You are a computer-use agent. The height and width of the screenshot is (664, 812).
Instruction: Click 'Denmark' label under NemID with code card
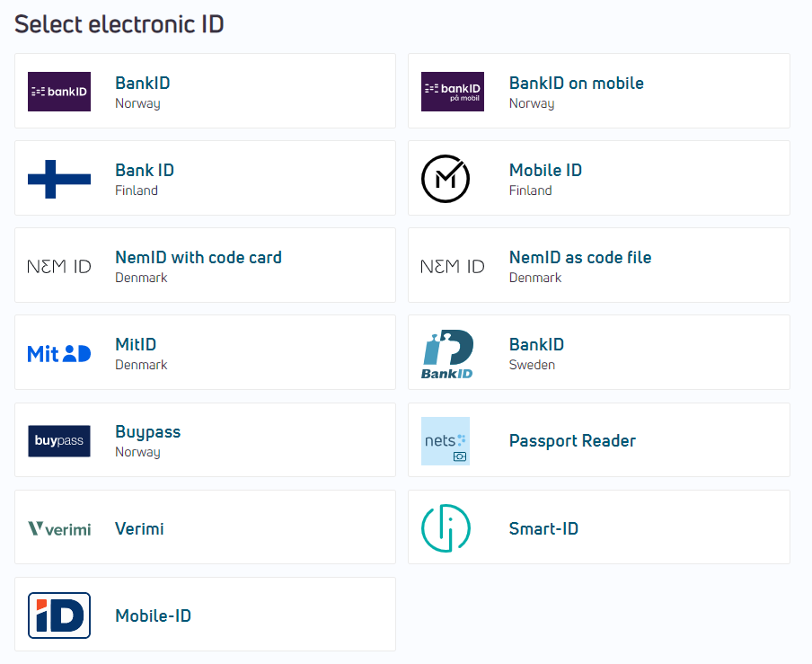pyautogui.click(x=141, y=278)
